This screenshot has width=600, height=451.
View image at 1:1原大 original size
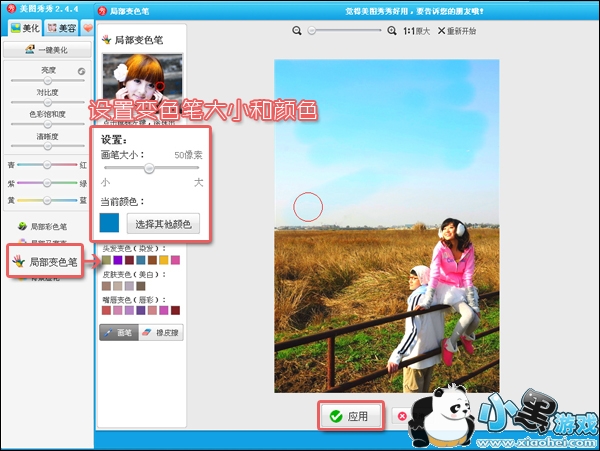(x=416, y=31)
